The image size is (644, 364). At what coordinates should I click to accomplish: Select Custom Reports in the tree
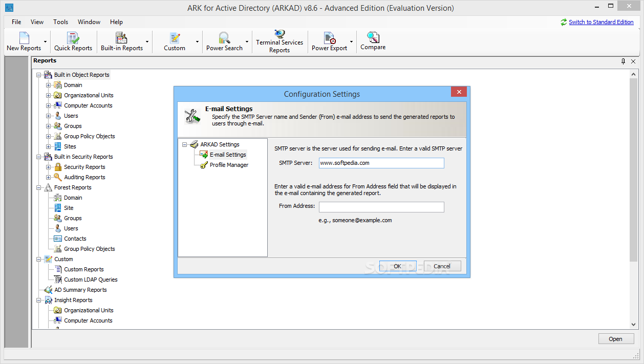[x=84, y=269]
